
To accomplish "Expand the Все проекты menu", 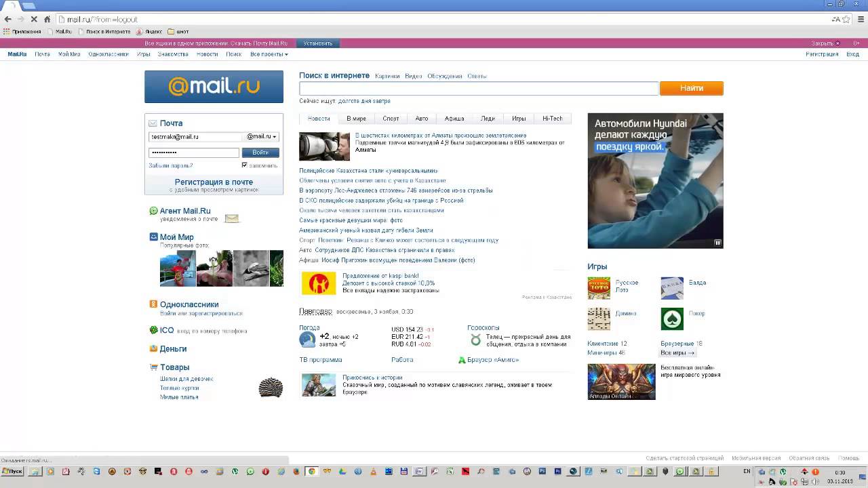I will click(269, 54).
